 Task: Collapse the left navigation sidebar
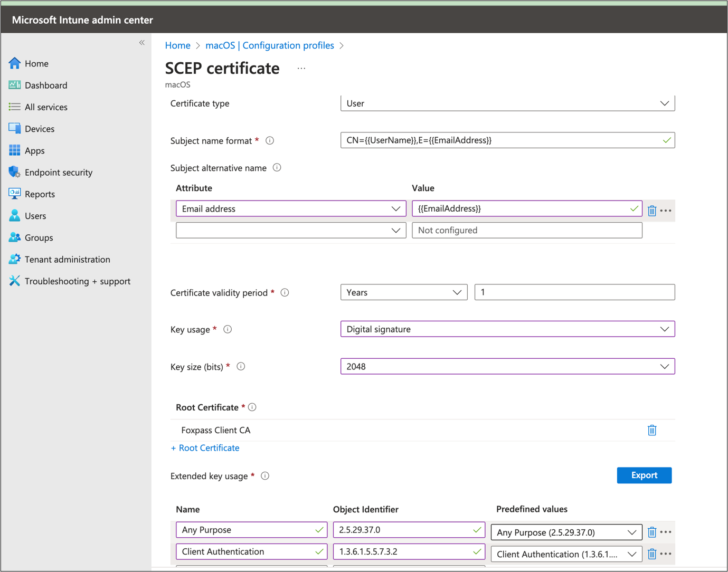(x=141, y=43)
